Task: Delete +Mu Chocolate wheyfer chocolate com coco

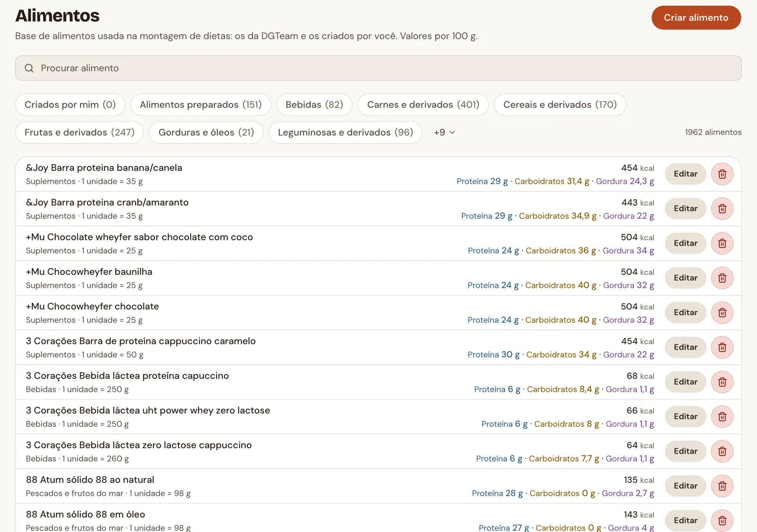Action: (722, 243)
